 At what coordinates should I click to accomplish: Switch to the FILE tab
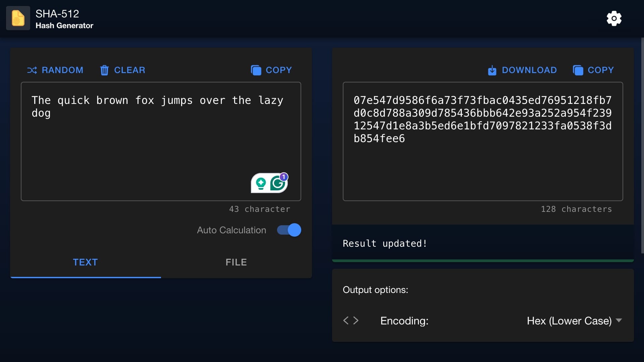point(236,262)
